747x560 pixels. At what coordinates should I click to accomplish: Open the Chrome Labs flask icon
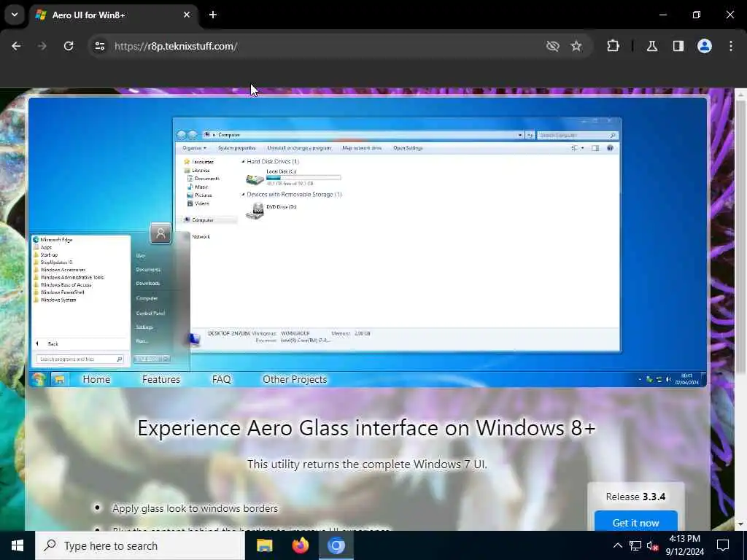(x=652, y=46)
